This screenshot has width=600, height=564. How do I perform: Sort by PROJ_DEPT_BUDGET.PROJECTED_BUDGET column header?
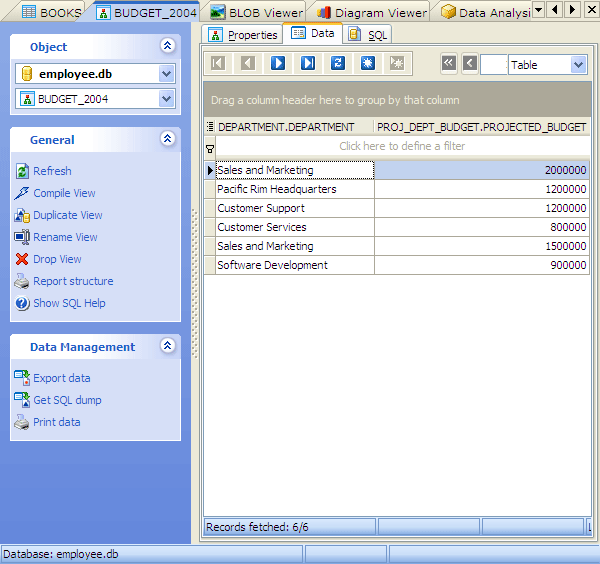(481, 127)
